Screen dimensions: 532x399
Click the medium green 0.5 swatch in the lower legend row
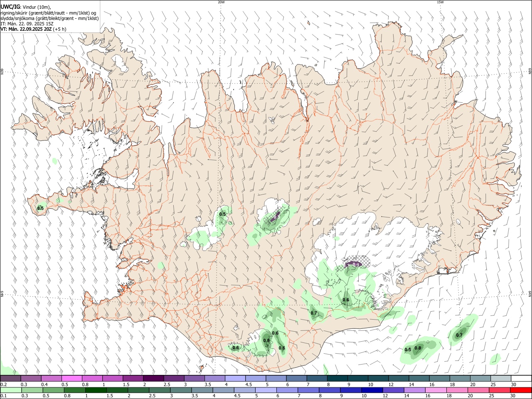[x=54, y=390]
